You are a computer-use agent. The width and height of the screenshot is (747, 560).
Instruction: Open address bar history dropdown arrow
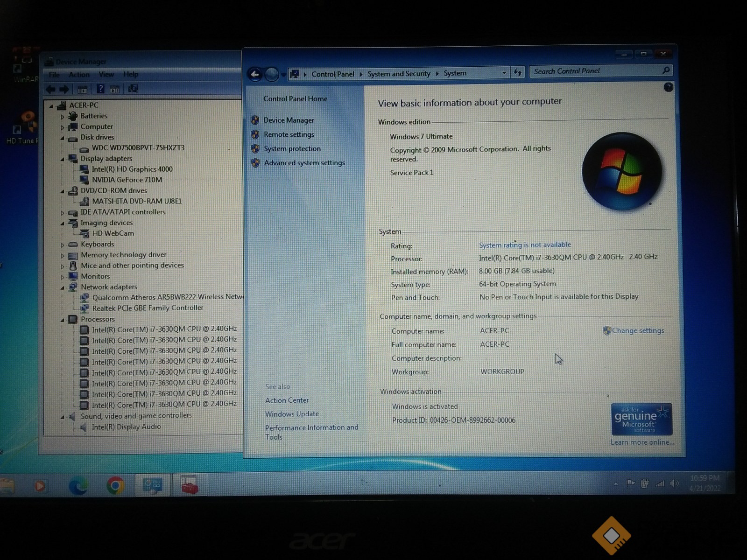pos(504,73)
